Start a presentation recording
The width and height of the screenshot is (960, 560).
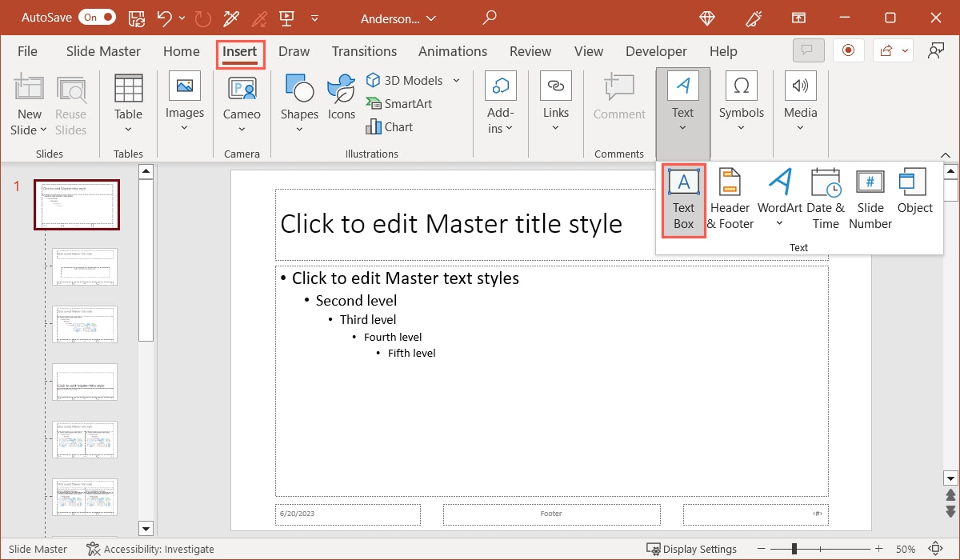848,50
